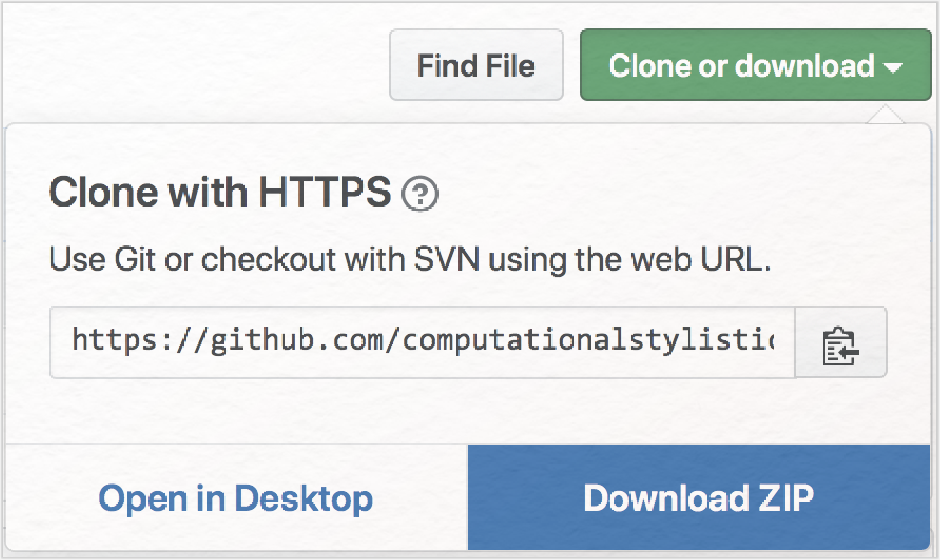
Task: Click the clipboard icon beside the URL
Action: tap(841, 342)
